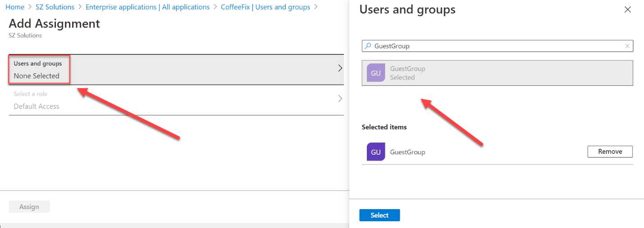The height and width of the screenshot is (228, 644).
Task: Open the Home breadcrumb link
Action: click(15, 7)
